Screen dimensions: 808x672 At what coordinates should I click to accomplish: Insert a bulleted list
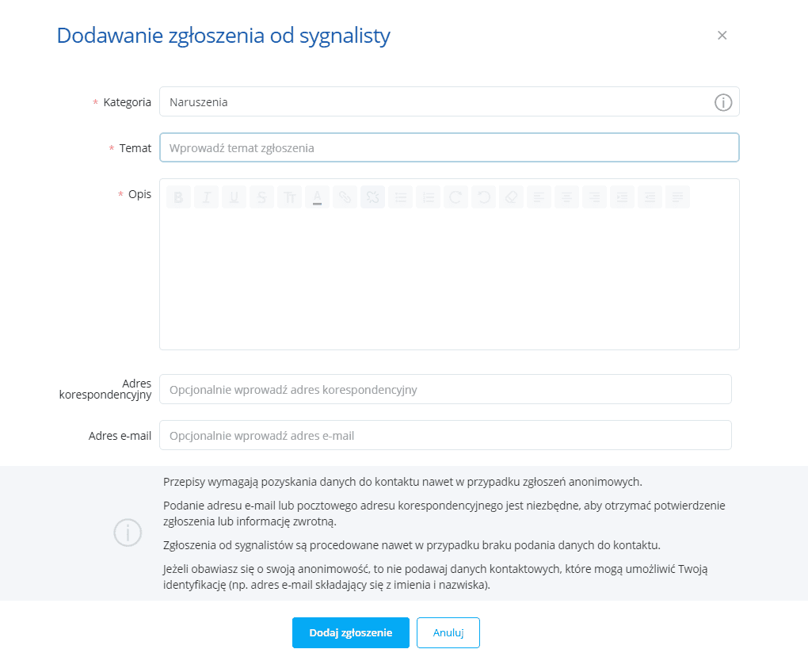(x=401, y=197)
